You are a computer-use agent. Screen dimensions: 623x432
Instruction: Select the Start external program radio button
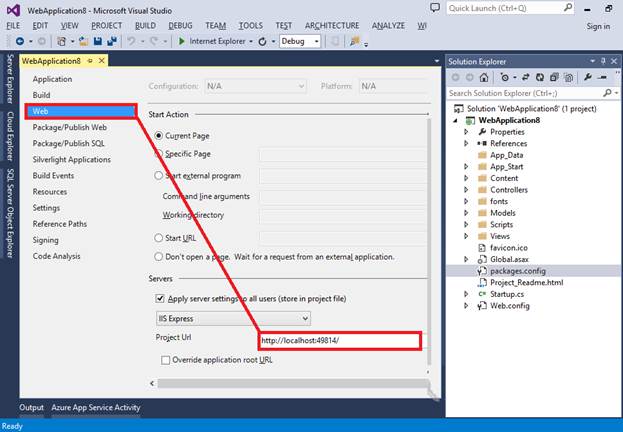(159, 175)
